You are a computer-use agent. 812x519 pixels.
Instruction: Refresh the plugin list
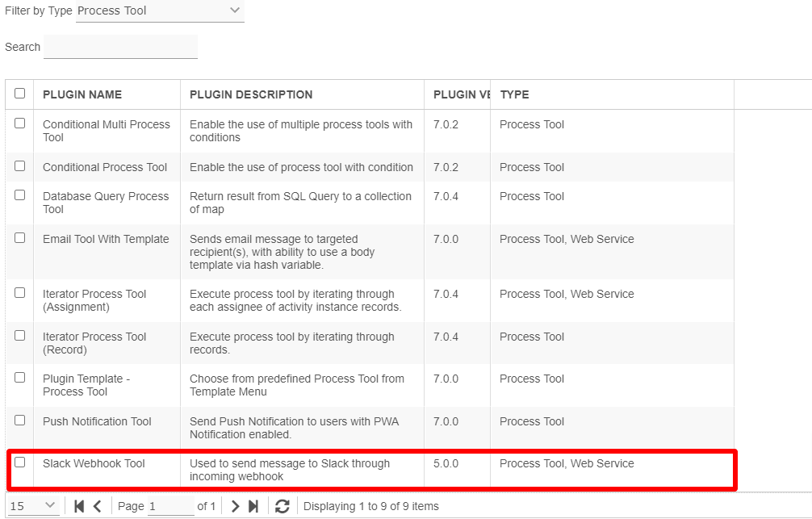pyautogui.click(x=283, y=506)
